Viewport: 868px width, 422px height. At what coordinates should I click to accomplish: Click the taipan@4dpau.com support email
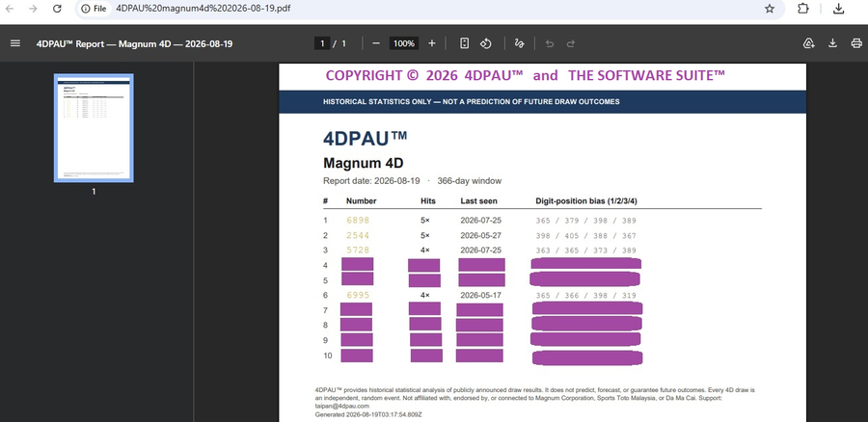342,406
